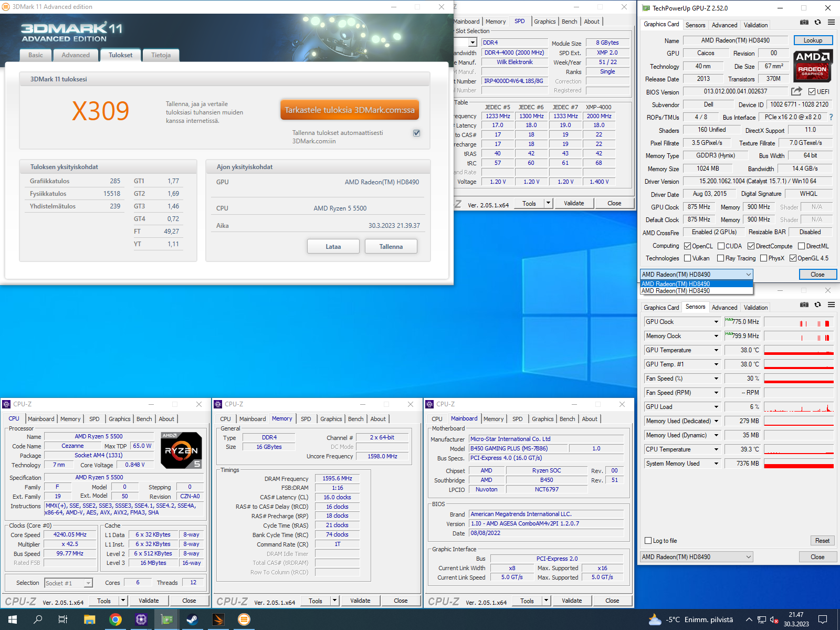Open the Fan Speed (RPM) sensor dropdown
The image size is (840, 630).
click(716, 393)
